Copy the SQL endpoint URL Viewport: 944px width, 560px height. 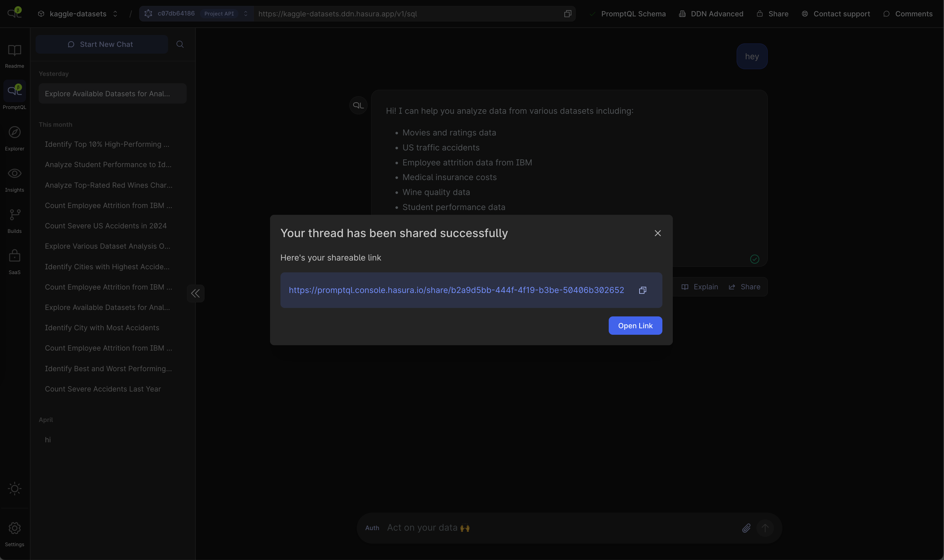pos(567,14)
